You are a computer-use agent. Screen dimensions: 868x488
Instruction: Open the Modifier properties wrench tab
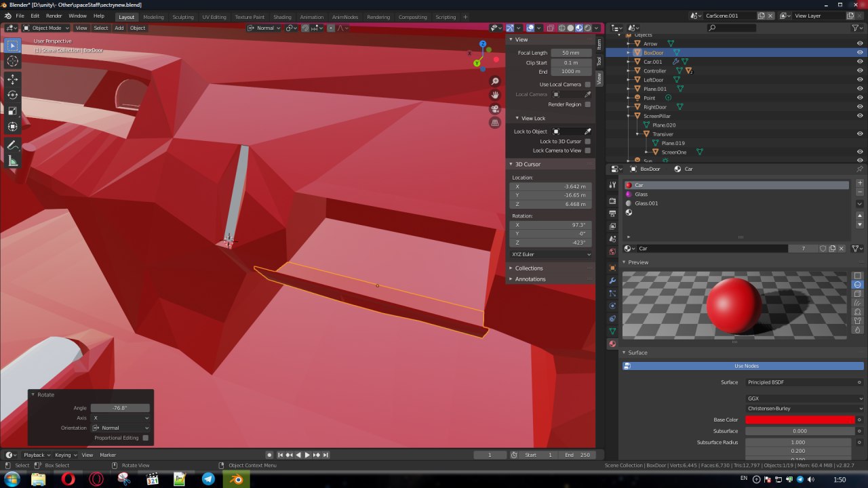pos(612,281)
